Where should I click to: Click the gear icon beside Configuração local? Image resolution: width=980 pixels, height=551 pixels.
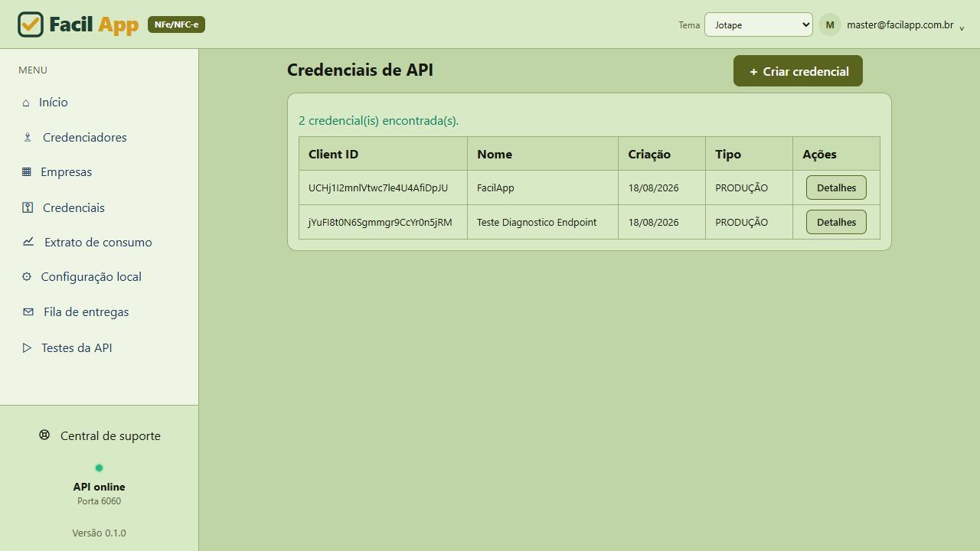(x=27, y=277)
